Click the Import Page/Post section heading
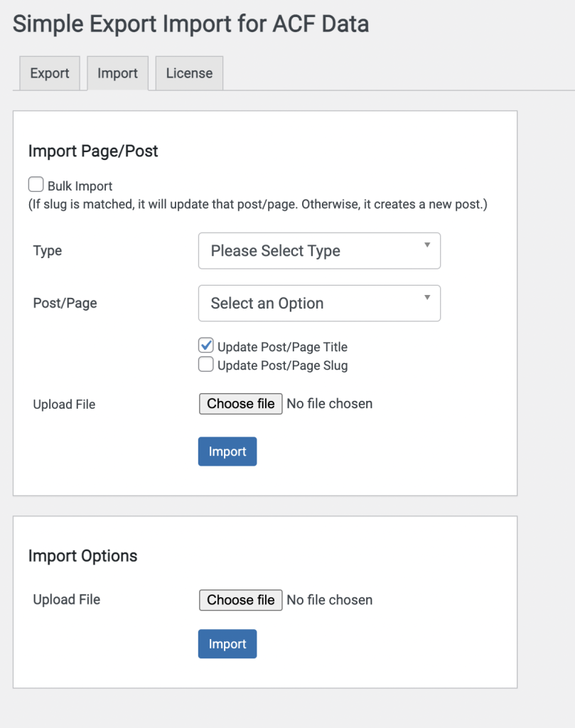 point(92,151)
